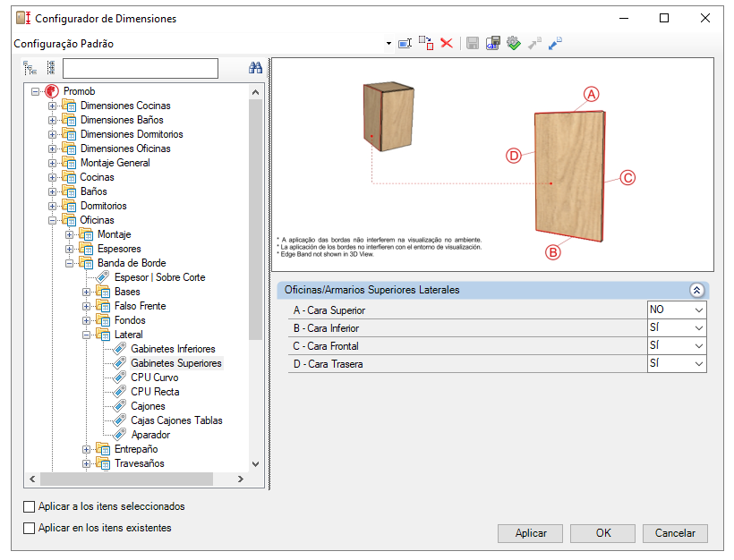Click the gear with green check icon
Screen dimensions: 734x560
point(514,44)
